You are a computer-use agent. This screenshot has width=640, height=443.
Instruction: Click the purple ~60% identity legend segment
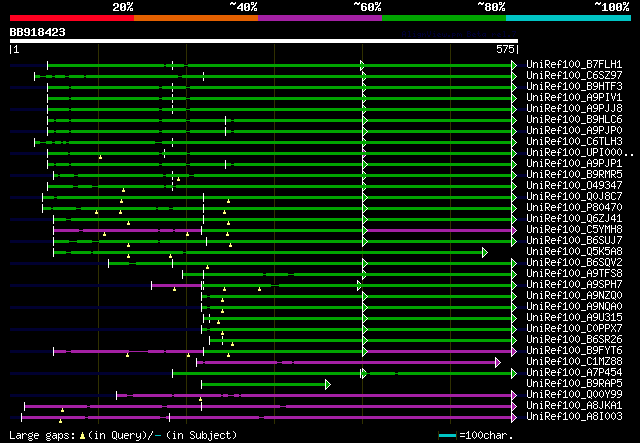320,18
